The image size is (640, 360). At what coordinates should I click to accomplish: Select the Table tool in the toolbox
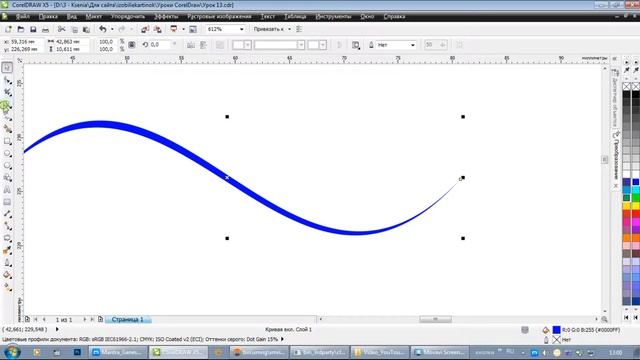7,202
